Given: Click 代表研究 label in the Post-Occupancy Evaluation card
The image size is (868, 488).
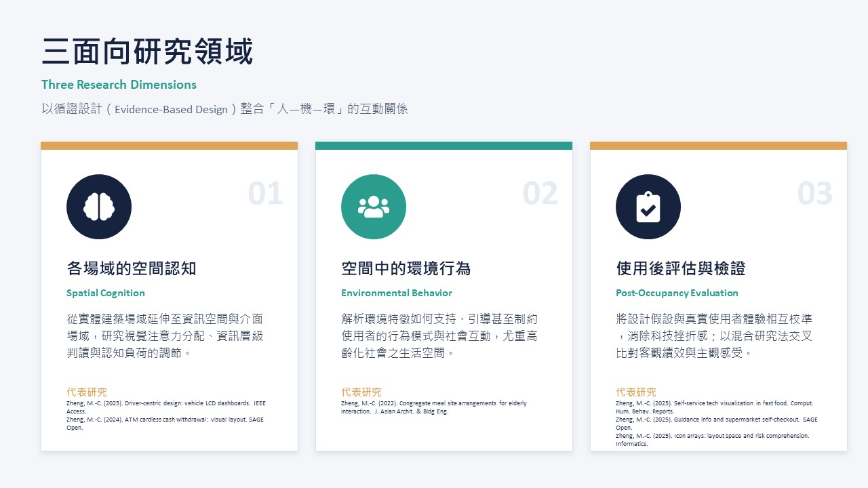Looking at the screenshot, I should click(x=636, y=392).
